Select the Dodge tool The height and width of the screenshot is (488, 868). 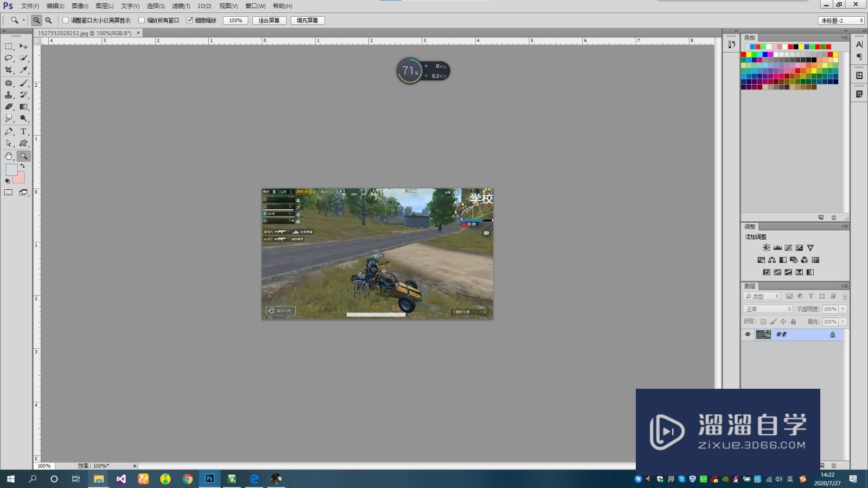point(23,118)
